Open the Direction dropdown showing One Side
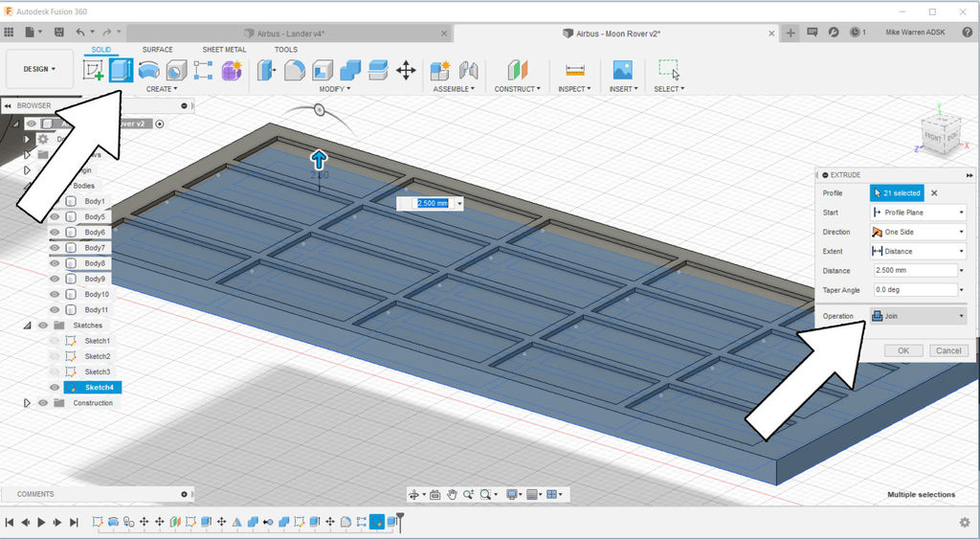The image size is (980, 539). pos(917,232)
